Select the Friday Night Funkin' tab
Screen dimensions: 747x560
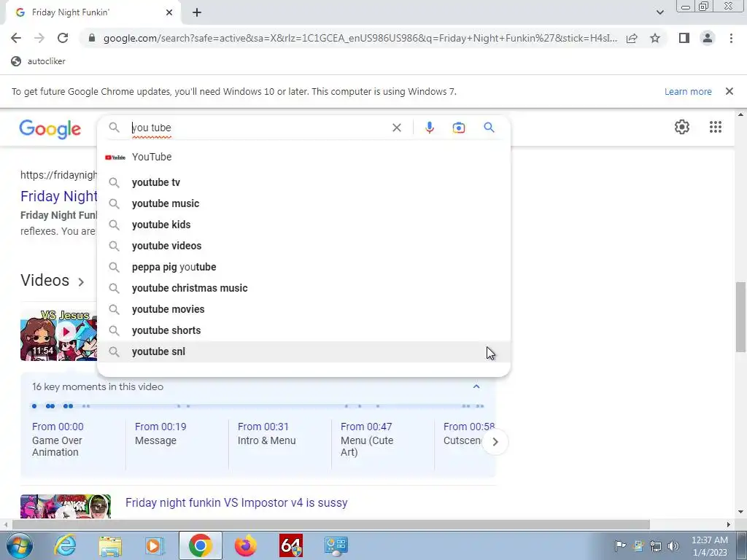tap(93, 12)
